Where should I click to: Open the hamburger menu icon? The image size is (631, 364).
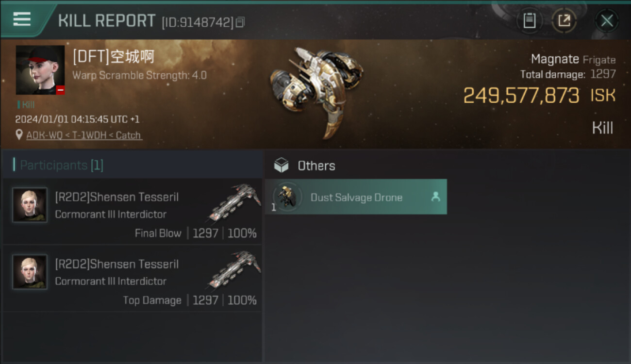(x=22, y=19)
